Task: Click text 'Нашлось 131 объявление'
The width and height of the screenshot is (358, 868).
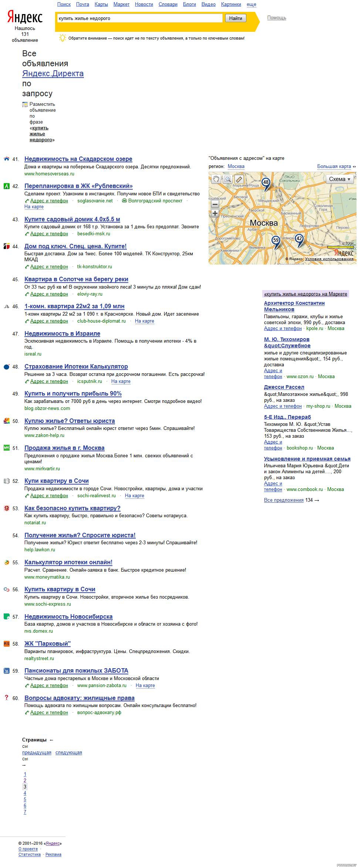Action: point(25,34)
